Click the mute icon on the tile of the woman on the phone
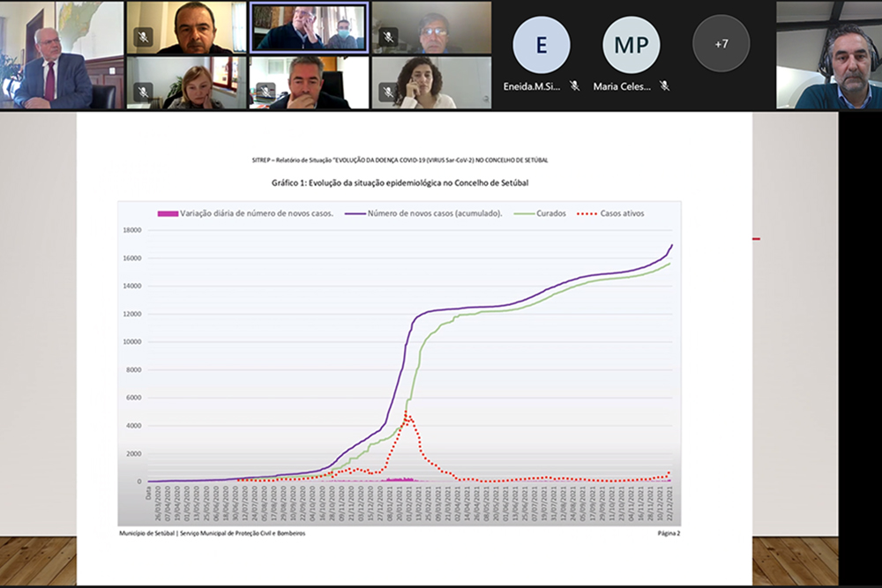This screenshot has height=588, width=882. tap(388, 92)
